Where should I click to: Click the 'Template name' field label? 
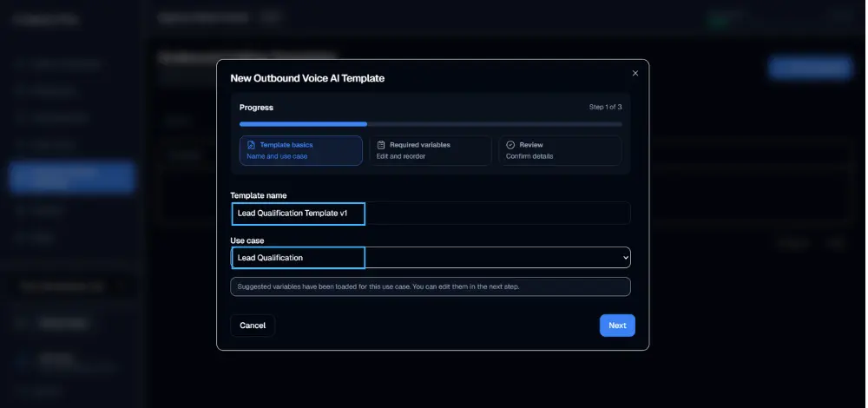pos(259,195)
